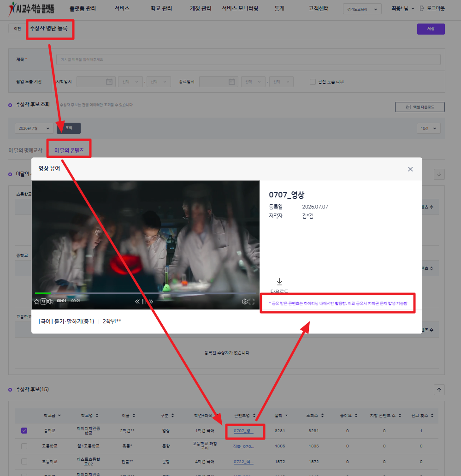Image resolution: width=461 pixels, height=476 pixels.
Task: Rewind the video with the double-left arrow
Action: coord(137,302)
